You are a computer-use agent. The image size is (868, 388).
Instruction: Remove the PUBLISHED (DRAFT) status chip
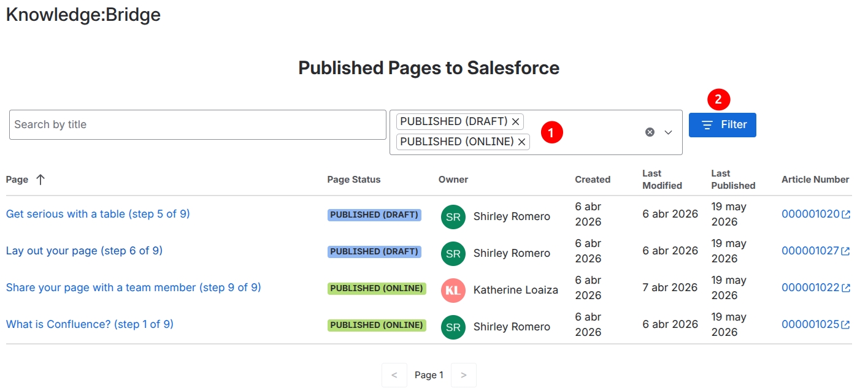click(x=515, y=122)
